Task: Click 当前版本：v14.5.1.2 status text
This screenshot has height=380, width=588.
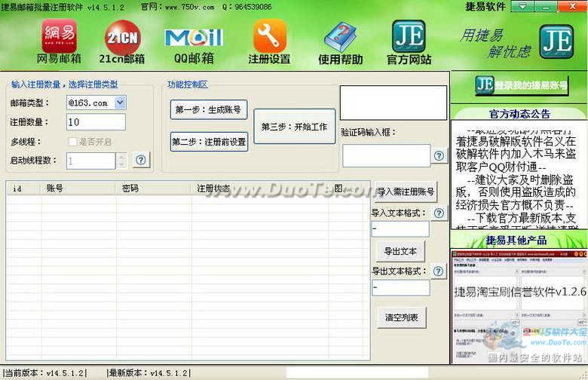Action: [44, 373]
